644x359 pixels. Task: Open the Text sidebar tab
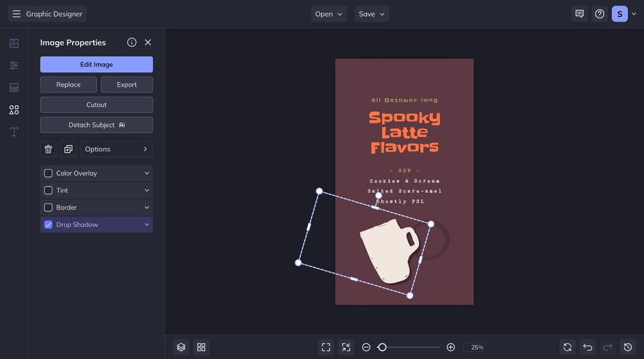[14, 132]
